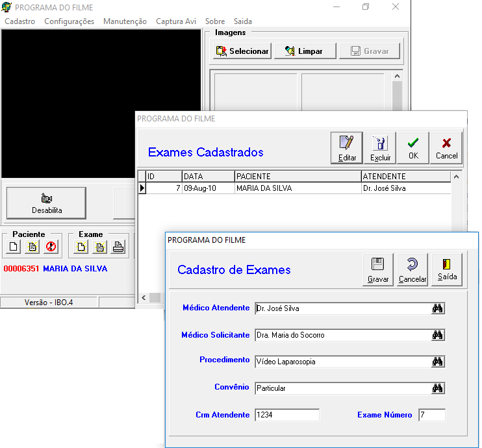Search Médico Atendente with binoculars icon
The height and width of the screenshot is (448, 482).
[437, 309]
